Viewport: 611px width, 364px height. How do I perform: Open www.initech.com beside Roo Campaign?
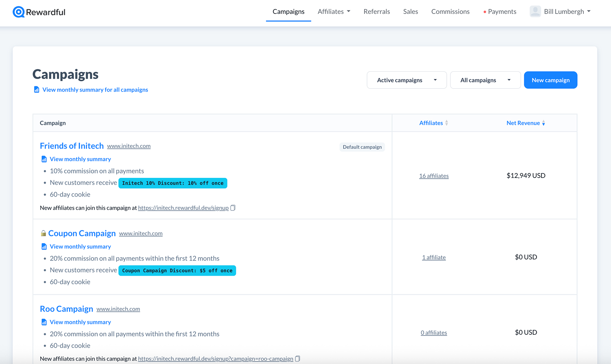click(118, 309)
